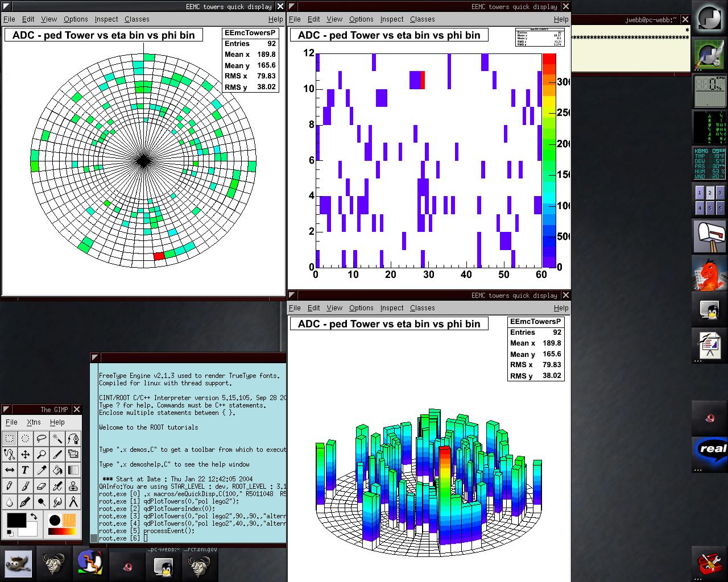Select the Bezier Paths pen tool
Image resolution: width=728 pixels, height=582 pixels.
click(73, 439)
